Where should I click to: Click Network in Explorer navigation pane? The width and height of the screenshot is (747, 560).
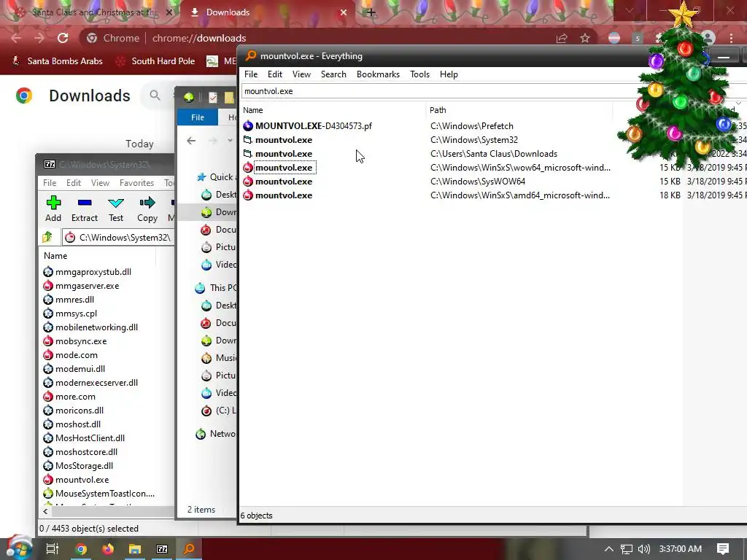tap(216, 434)
